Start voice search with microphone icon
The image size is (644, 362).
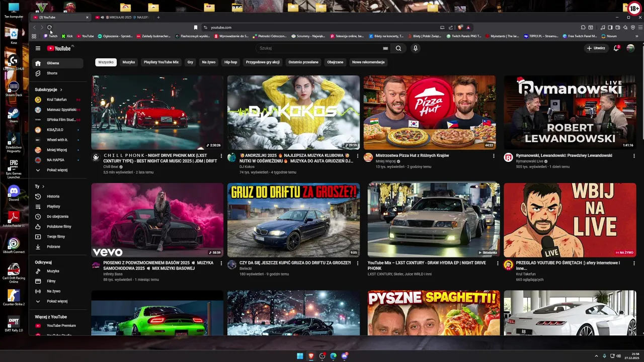point(415,48)
